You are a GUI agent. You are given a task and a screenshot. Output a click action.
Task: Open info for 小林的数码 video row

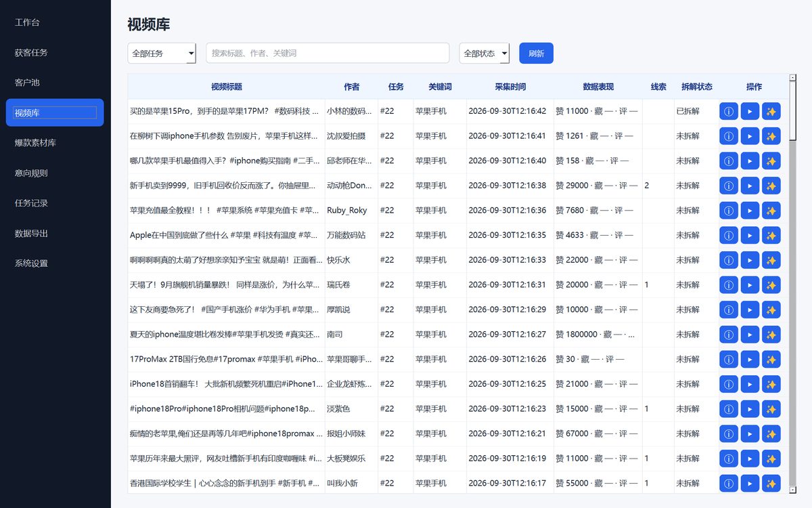click(728, 111)
